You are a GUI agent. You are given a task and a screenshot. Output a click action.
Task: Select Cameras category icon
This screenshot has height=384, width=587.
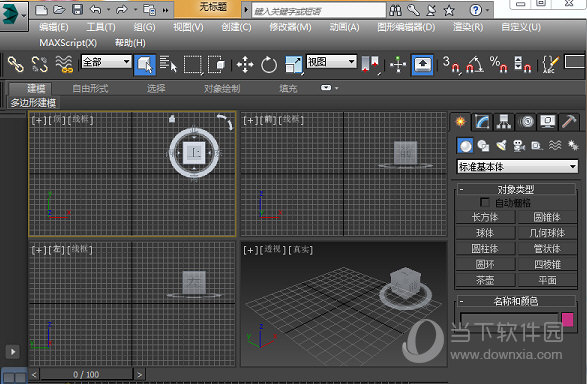point(519,146)
